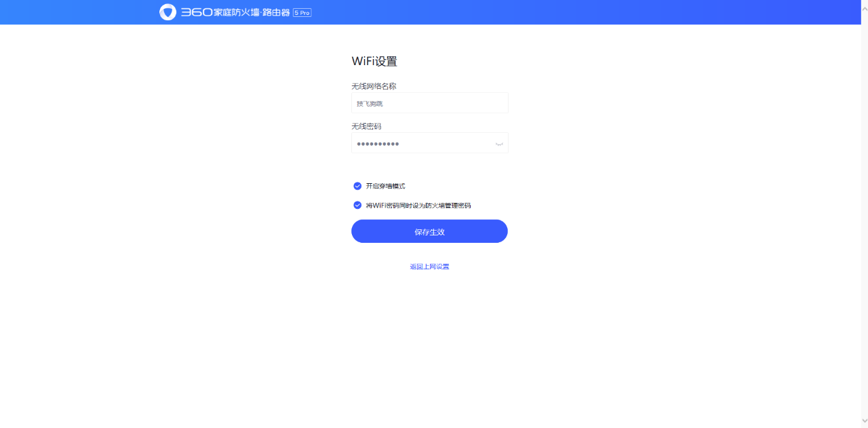Click the WiFi设置 page heading

pos(374,61)
